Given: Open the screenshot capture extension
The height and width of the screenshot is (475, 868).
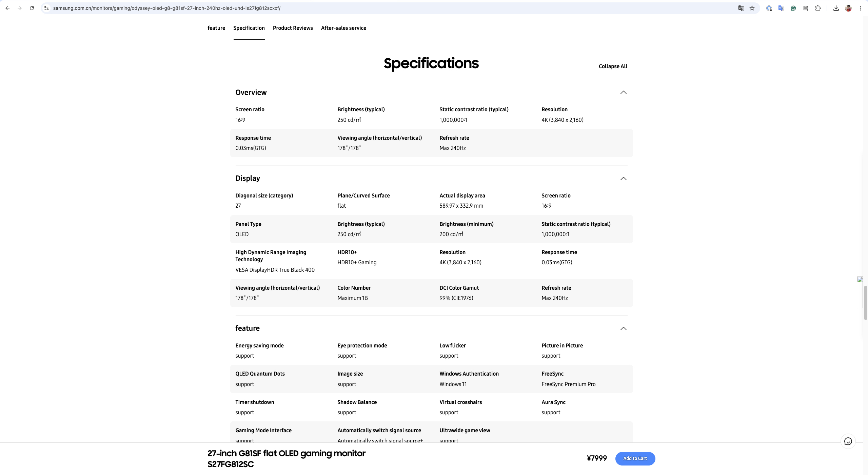Looking at the screenshot, I should (806, 8).
